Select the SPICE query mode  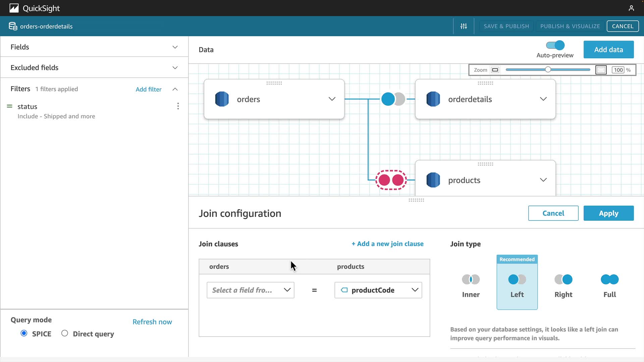[x=24, y=333]
